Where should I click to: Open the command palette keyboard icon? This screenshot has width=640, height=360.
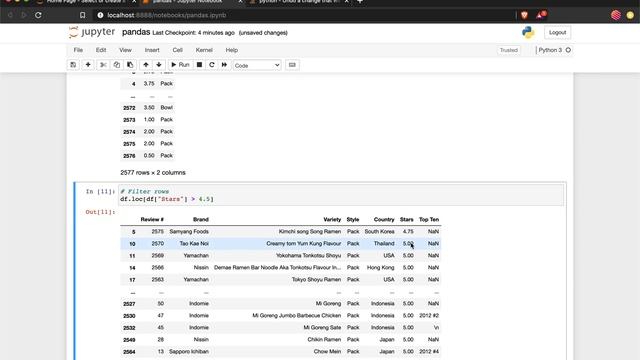click(292, 65)
